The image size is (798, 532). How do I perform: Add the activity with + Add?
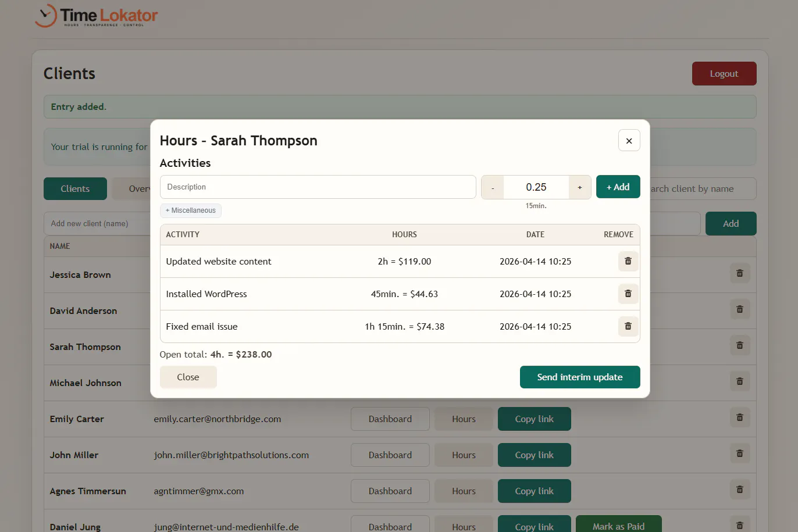tap(618, 187)
